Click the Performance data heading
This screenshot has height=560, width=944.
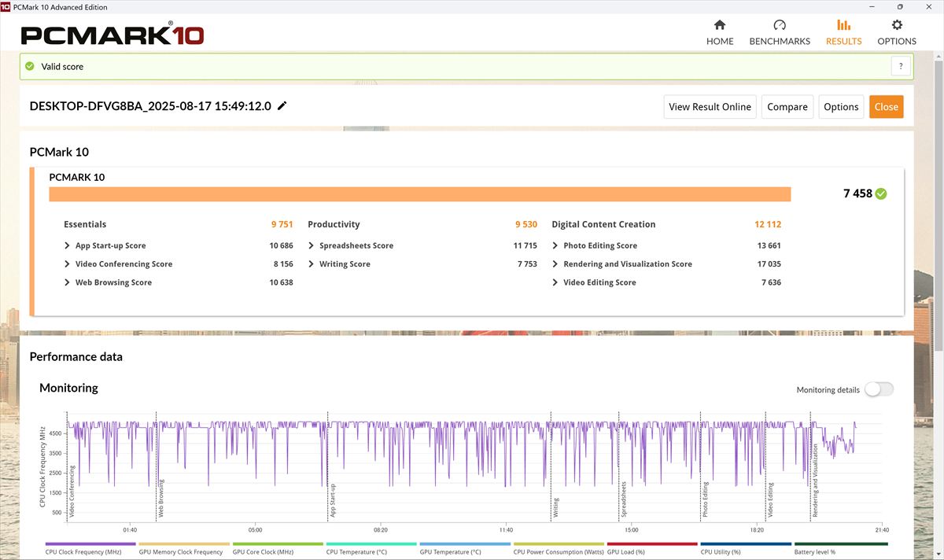[76, 356]
